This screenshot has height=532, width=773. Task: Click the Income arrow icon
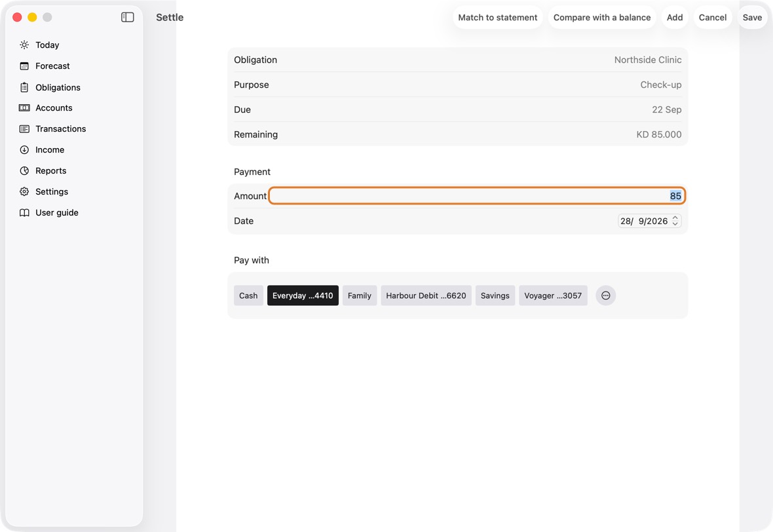point(24,150)
